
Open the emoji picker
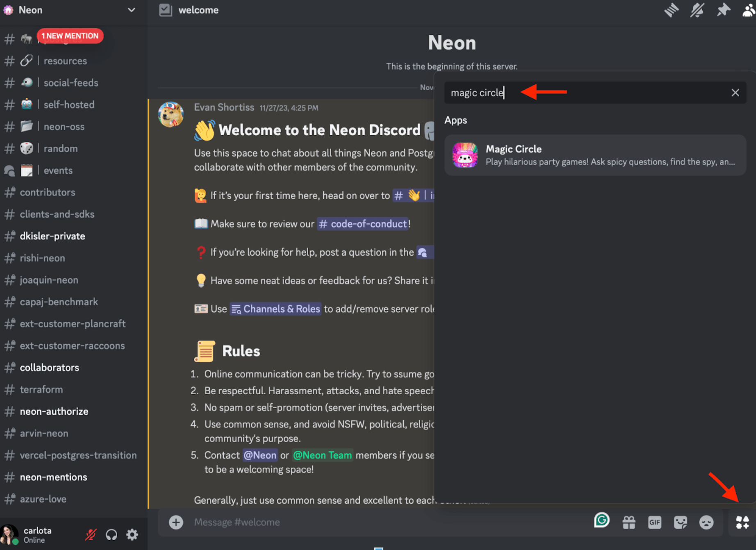point(706,522)
